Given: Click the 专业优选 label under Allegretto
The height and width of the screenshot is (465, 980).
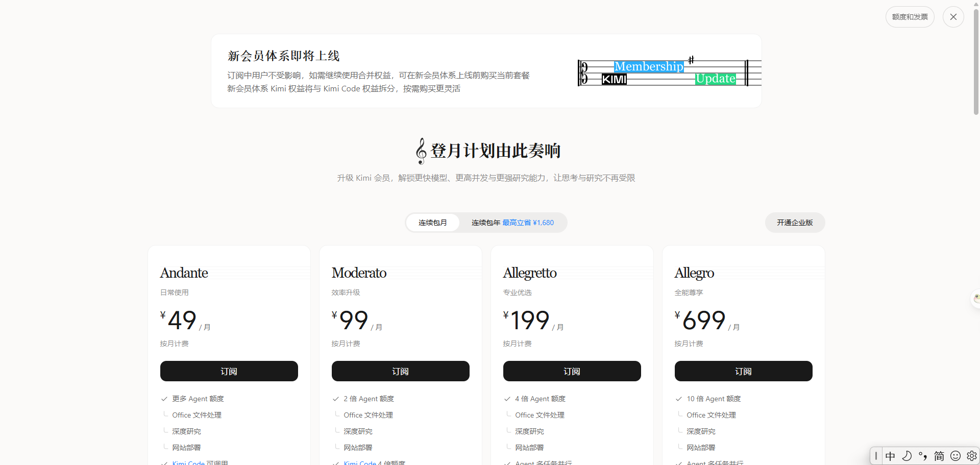Looking at the screenshot, I should [x=518, y=292].
